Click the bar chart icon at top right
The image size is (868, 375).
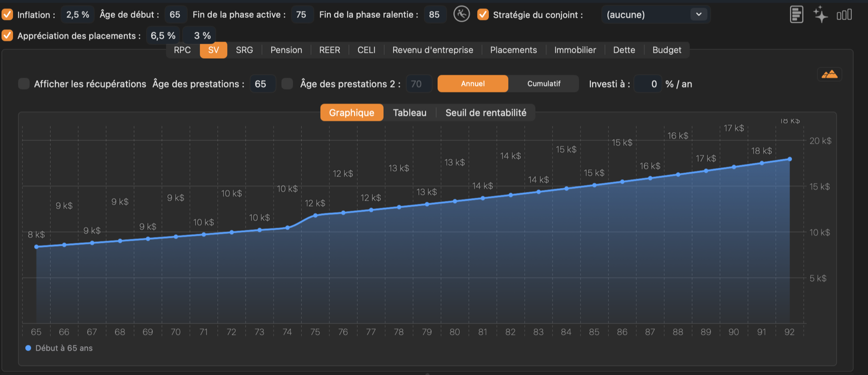[844, 15]
